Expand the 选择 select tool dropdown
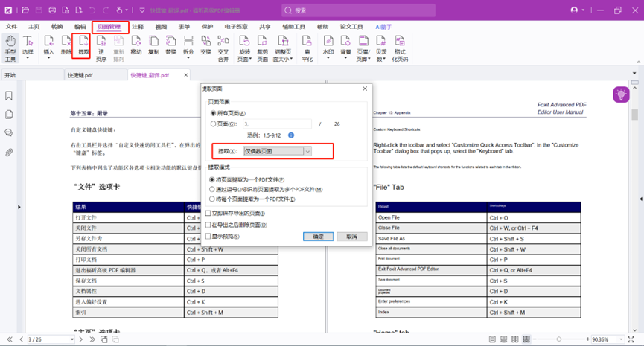The height and width of the screenshot is (346, 644). click(28, 58)
